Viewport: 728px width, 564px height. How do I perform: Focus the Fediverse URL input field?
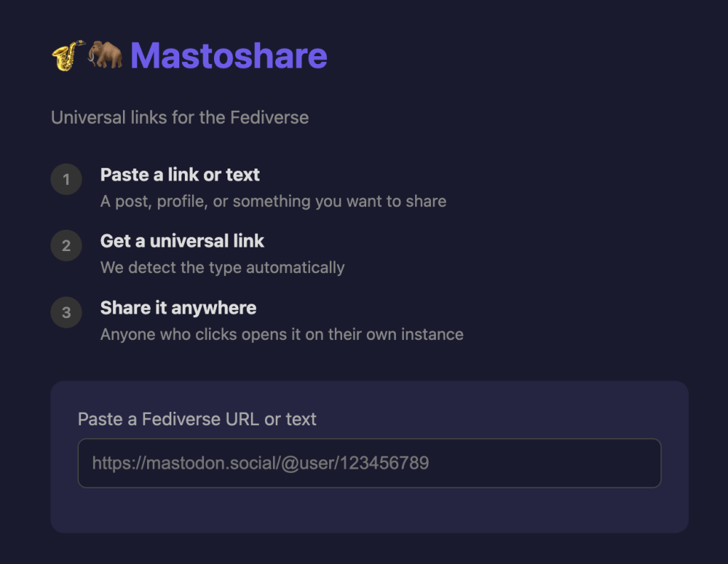[x=369, y=463]
